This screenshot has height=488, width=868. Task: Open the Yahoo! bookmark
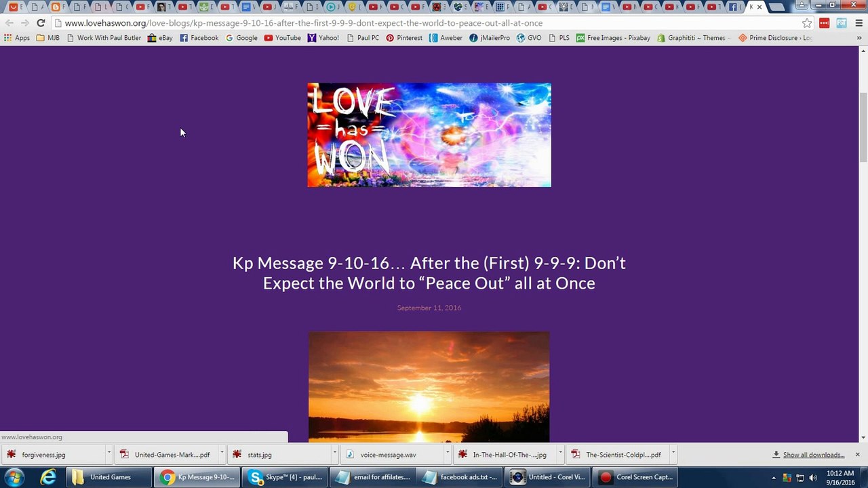click(x=323, y=38)
